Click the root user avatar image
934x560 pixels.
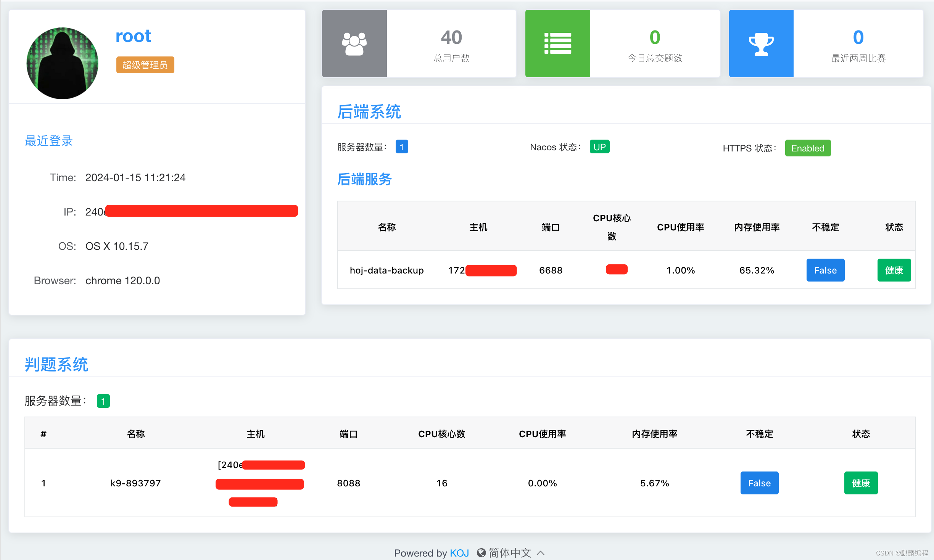62,63
